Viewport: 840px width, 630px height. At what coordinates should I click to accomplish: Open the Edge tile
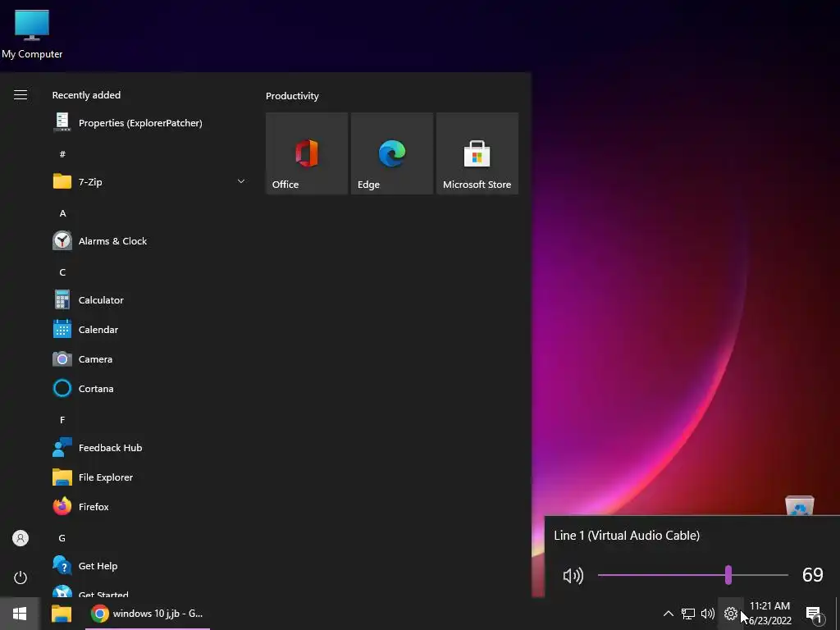[391, 153]
